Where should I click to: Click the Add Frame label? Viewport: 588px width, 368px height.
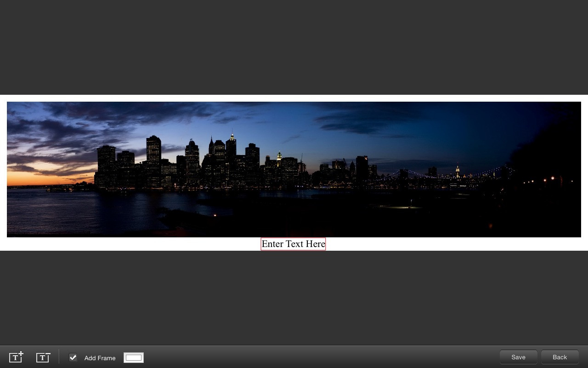click(x=100, y=358)
